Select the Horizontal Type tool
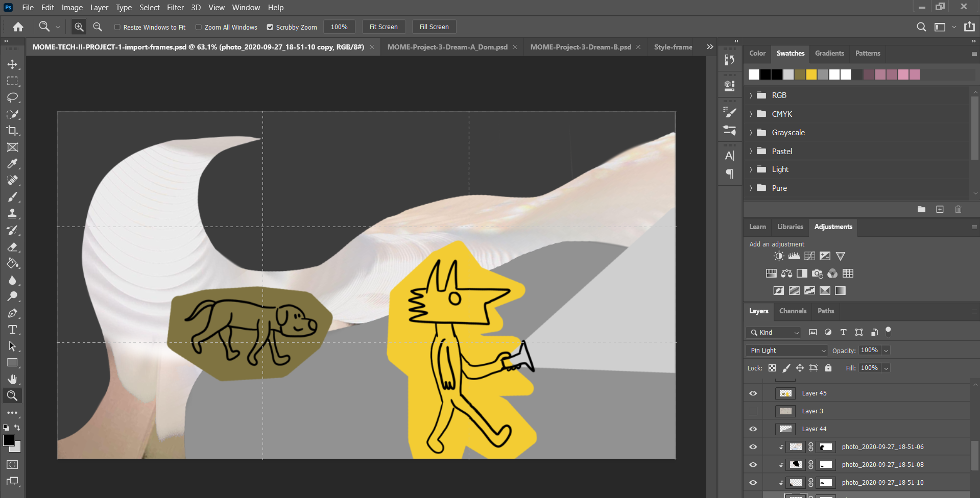 (x=13, y=330)
